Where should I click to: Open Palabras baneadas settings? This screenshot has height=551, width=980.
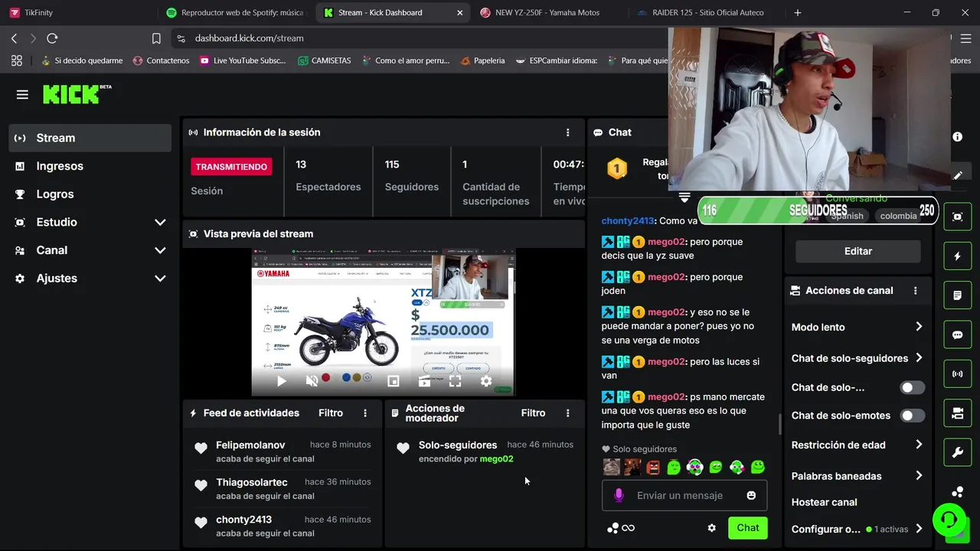857,476
